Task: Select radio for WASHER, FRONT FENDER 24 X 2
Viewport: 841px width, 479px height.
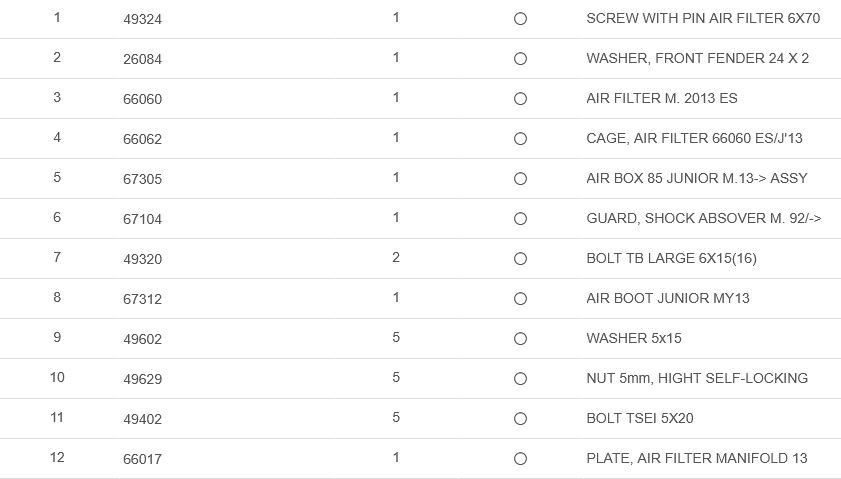Action: coord(520,59)
